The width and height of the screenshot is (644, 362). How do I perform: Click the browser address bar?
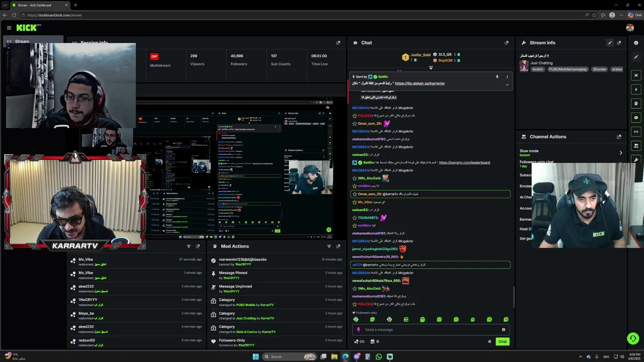pyautogui.click(x=302, y=15)
